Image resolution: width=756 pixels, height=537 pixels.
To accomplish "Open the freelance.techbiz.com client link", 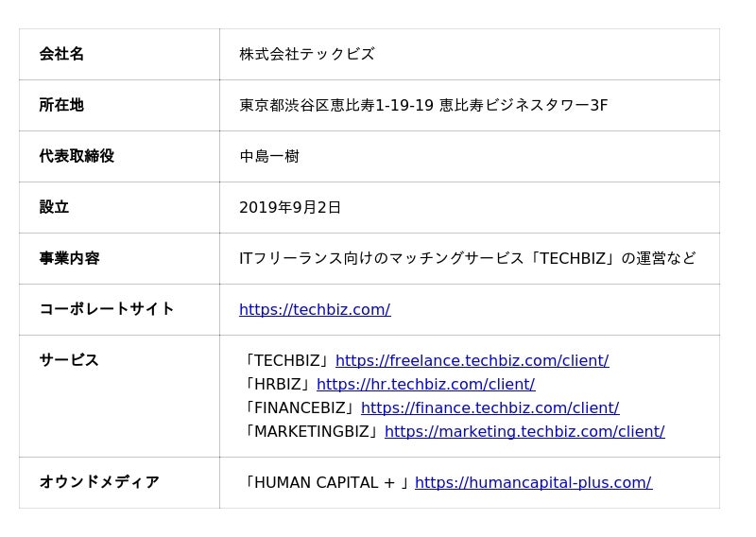I will [472, 361].
